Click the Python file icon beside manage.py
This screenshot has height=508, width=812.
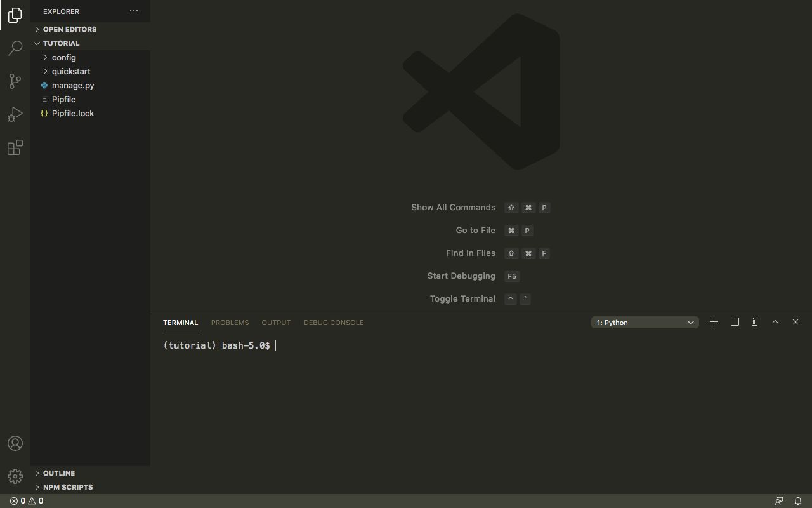pyautogui.click(x=44, y=85)
